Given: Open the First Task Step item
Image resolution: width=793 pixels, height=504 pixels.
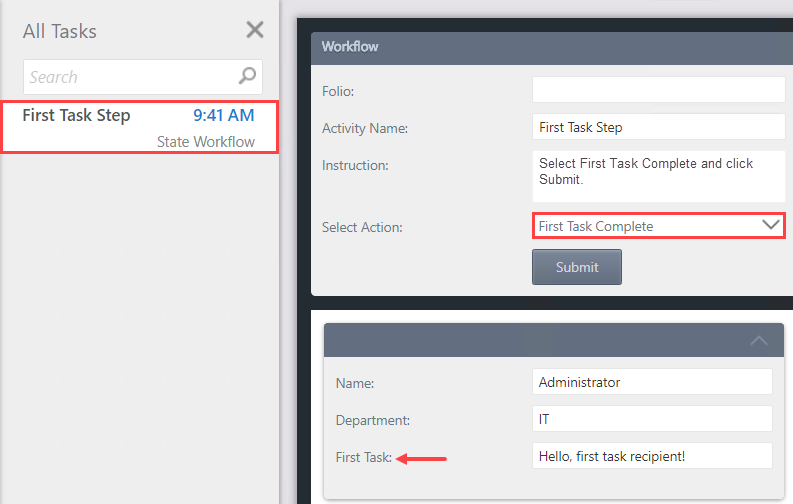Looking at the screenshot, I should point(140,127).
